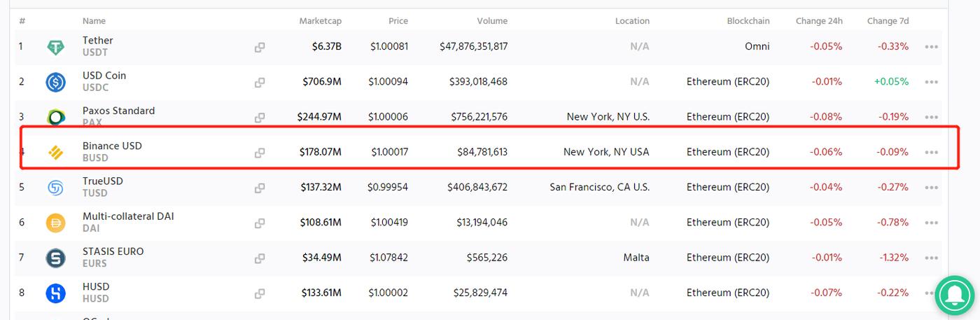The height and width of the screenshot is (320, 980).
Task: Click the Price column header
Action: coord(398,21)
